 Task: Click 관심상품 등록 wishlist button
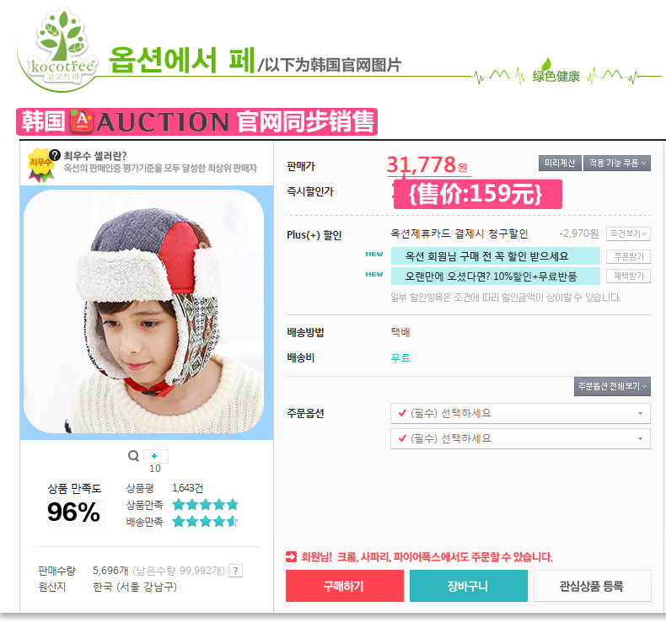592,586
